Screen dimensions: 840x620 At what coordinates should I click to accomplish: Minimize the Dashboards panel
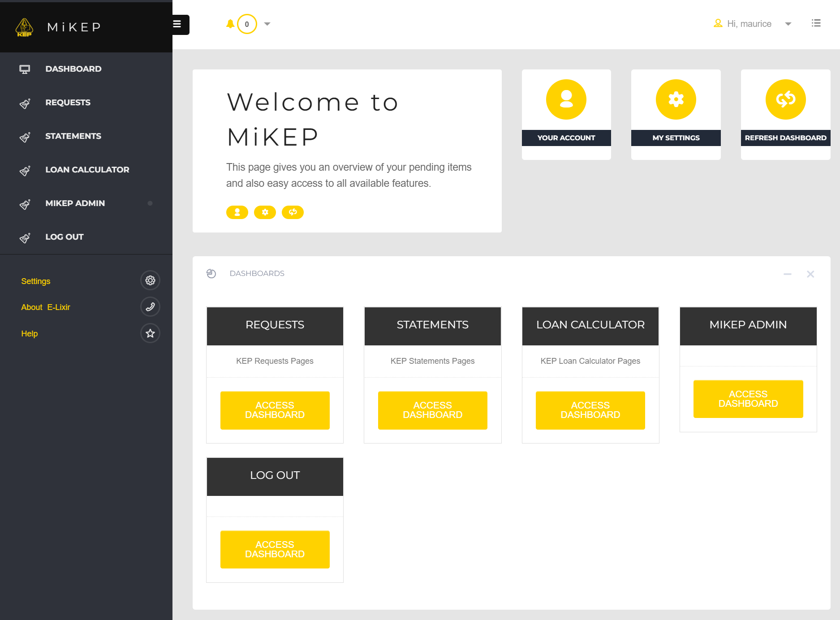(x=787, y=274)
